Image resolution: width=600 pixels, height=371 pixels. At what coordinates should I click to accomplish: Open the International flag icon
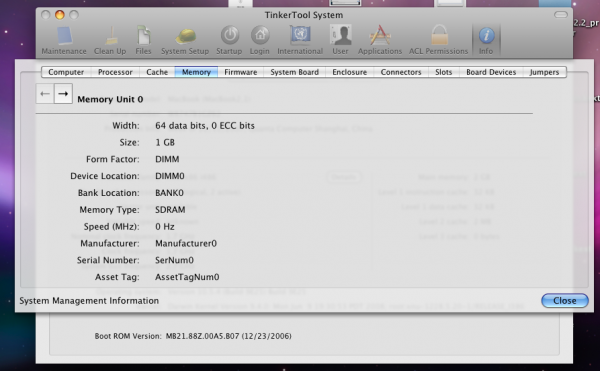(300, 41)
